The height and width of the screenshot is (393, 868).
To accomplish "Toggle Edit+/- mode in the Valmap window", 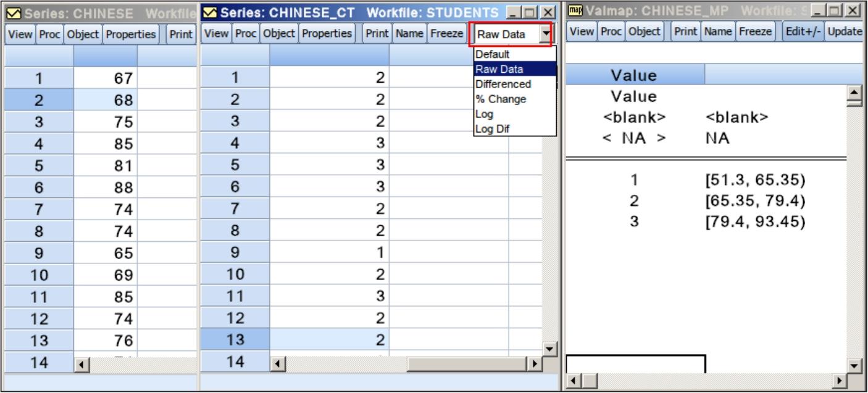I will click(803, 31).
